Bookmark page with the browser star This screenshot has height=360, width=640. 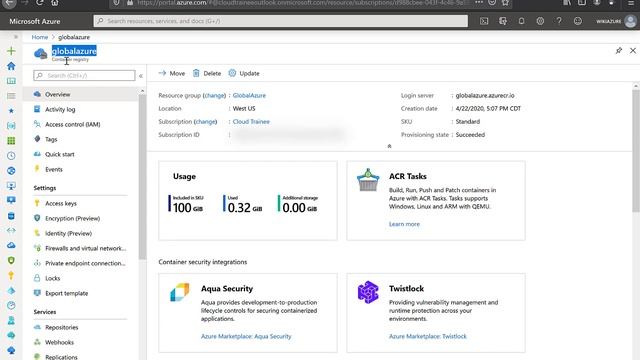click(x=505, y=2)
